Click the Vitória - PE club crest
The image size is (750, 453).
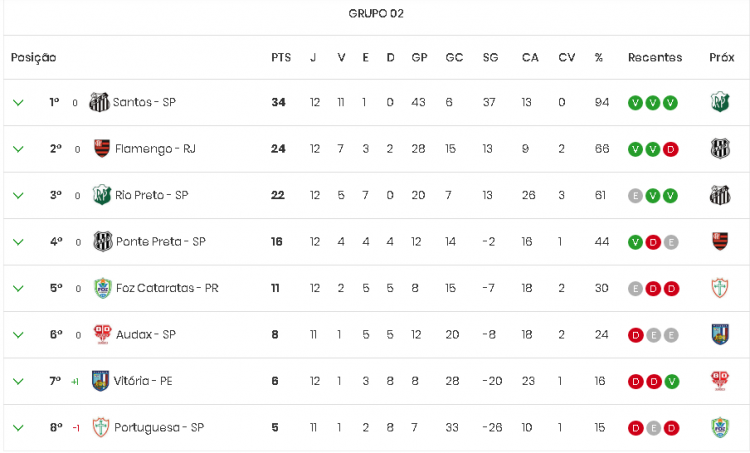tap(100, 381)
